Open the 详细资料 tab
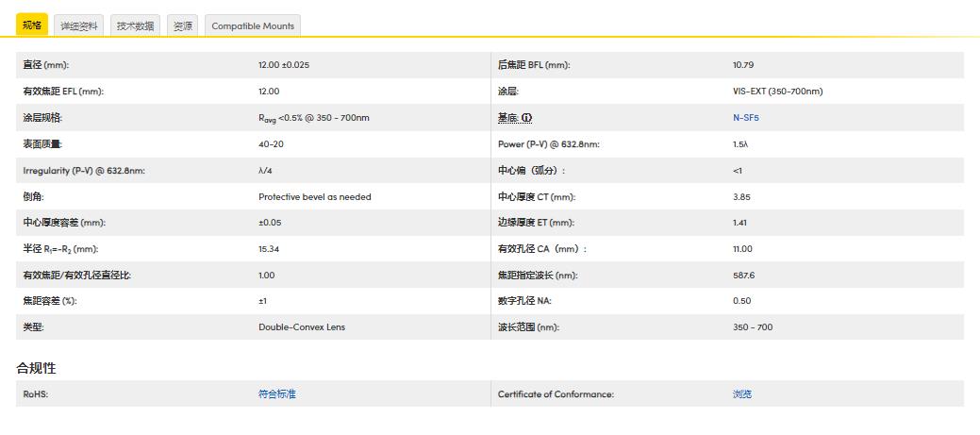Image resolution: width=980 pixels, height=435 pixels. click(x=78, y=25)
